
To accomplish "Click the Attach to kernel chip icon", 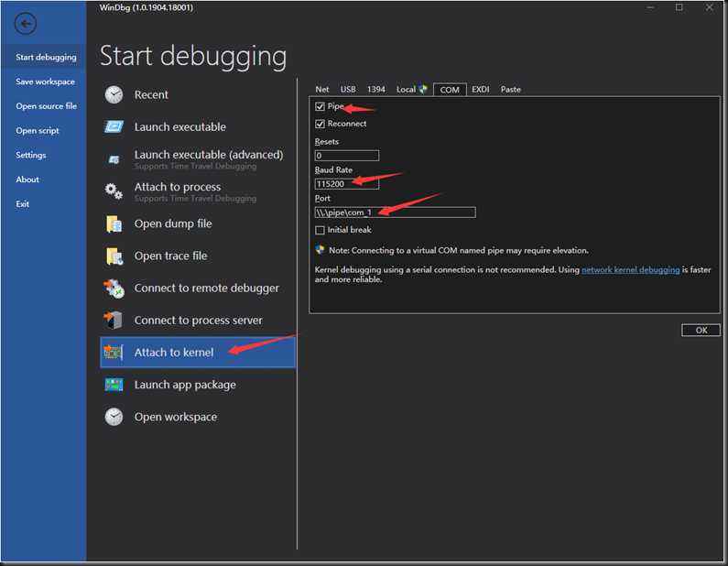I will (114, 353).
